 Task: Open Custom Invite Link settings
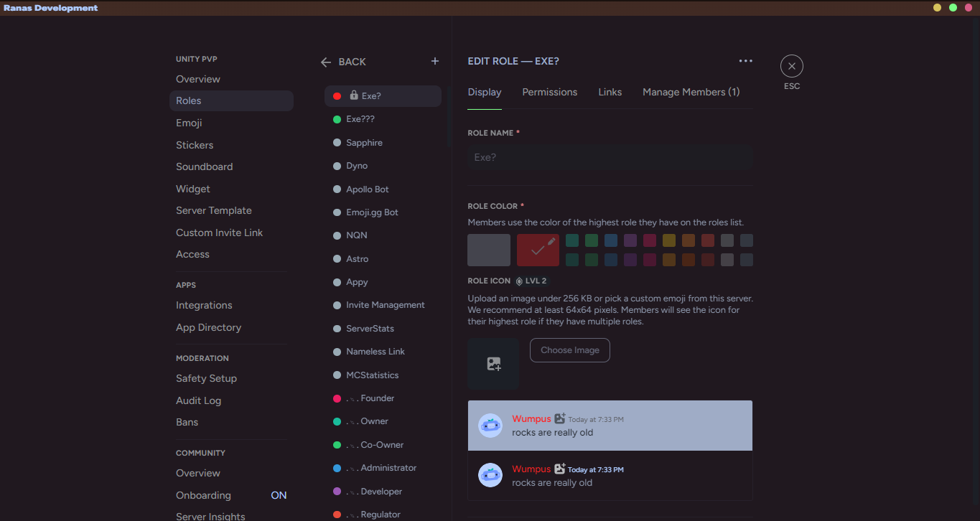(x=231, y=233)
